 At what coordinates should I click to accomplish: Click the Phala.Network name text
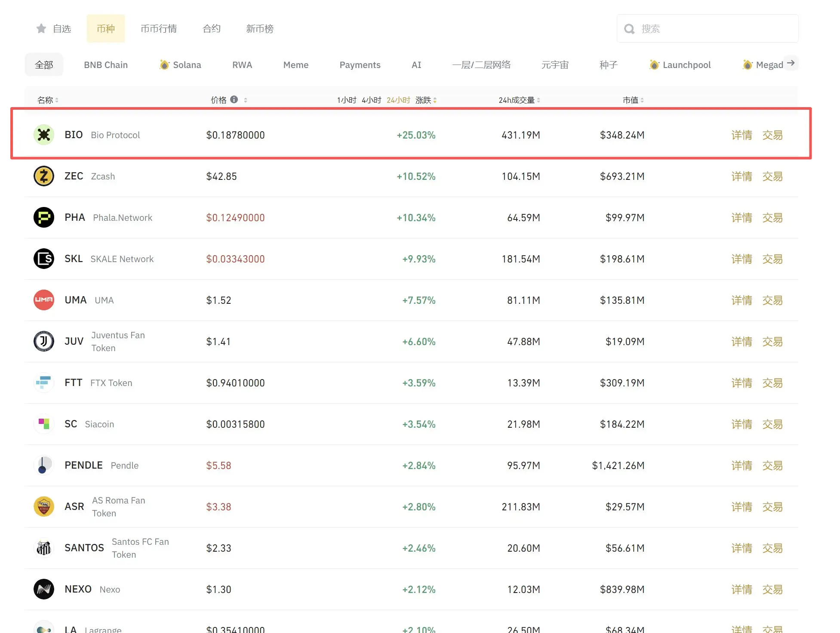coord(123,217)
